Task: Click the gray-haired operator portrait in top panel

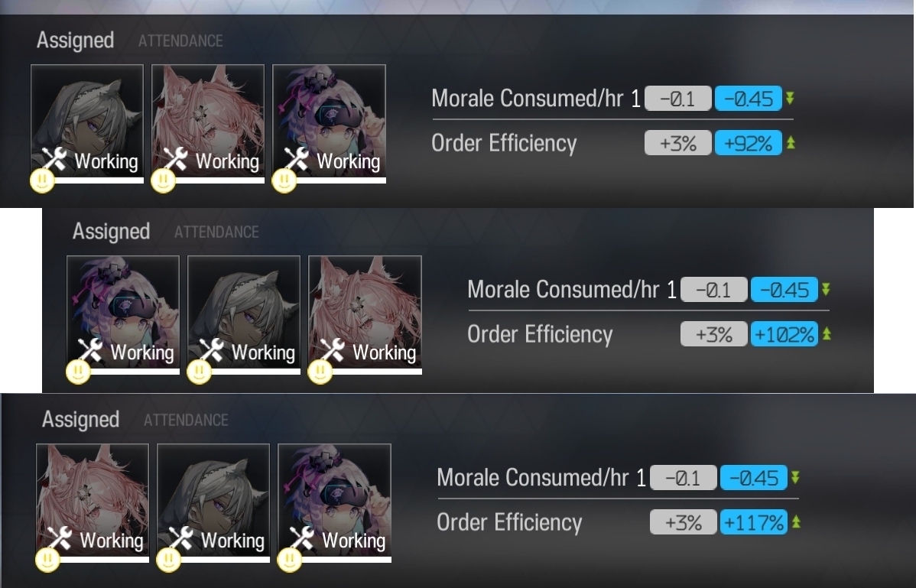Action: [x=87, y=122]
